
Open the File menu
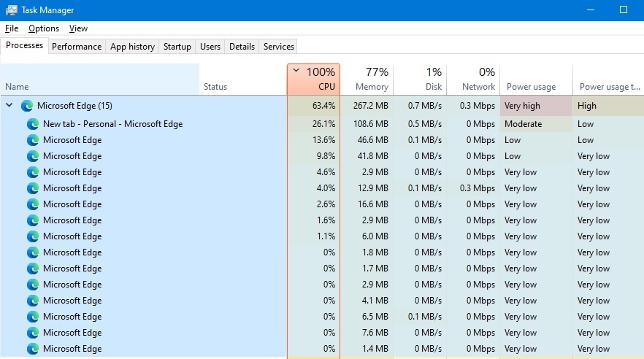point(12,28)
